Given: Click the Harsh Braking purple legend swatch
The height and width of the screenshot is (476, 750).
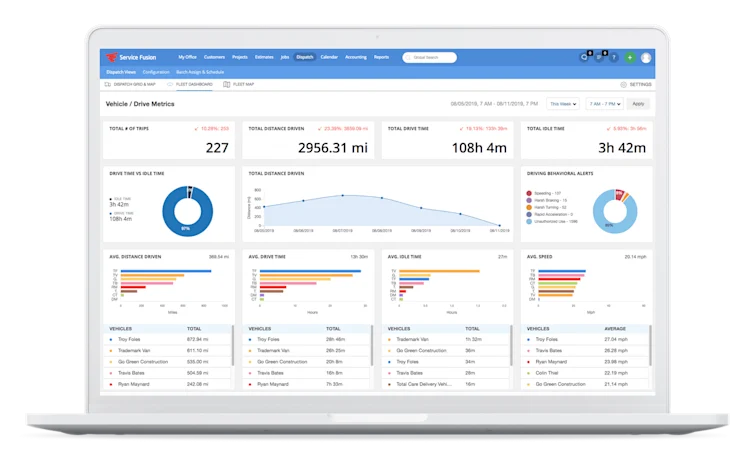Looking at the screenshot, I should tap(529, 200).
